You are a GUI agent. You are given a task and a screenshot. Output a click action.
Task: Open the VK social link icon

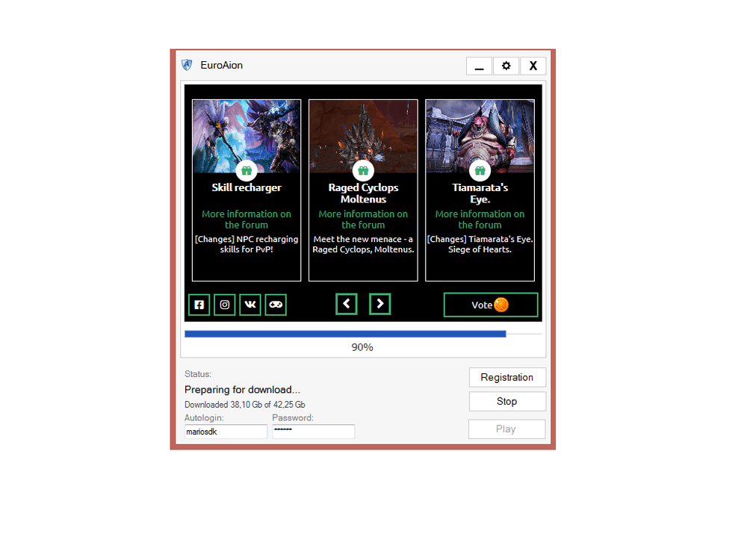pos(250,305)
